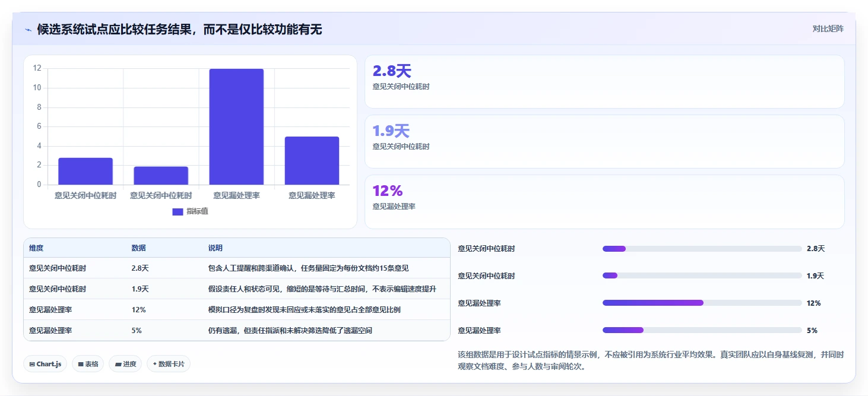868x396 pixels.
Task: Open the 2.8天 data card
Action: [x=604, y=82]
